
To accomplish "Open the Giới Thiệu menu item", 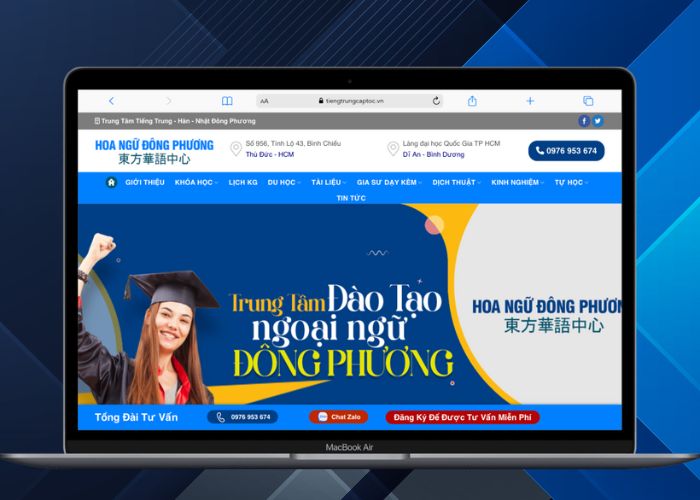I will pyautogui.click(x=145, y=182).
